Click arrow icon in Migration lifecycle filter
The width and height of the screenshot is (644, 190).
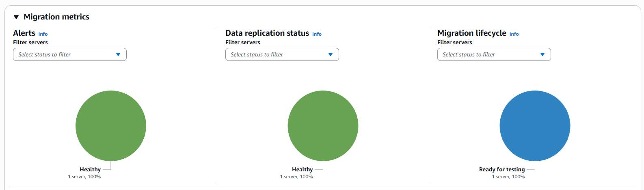(x=542, y=54)
